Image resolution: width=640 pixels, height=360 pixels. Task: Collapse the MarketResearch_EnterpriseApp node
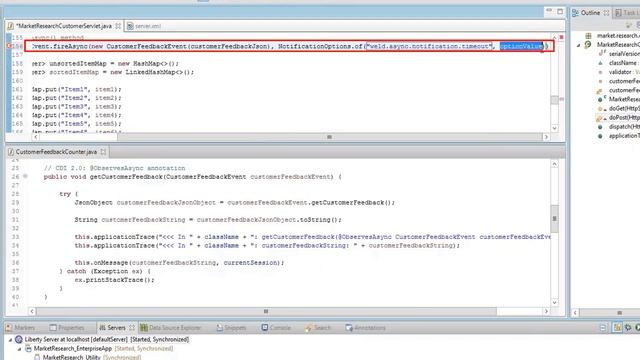click(x=19, y=349)
